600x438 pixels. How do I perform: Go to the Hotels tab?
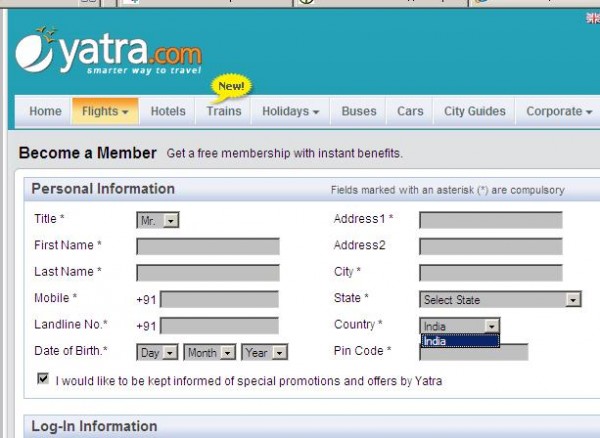click(x=168, y=111)
